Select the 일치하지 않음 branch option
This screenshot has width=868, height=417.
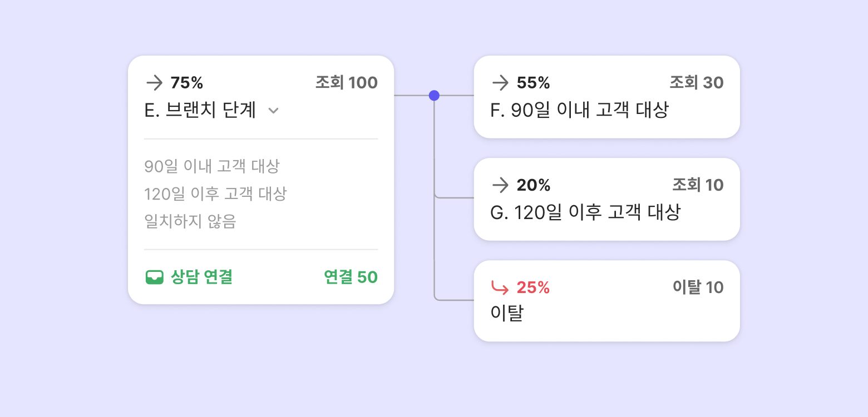[190, 221]
